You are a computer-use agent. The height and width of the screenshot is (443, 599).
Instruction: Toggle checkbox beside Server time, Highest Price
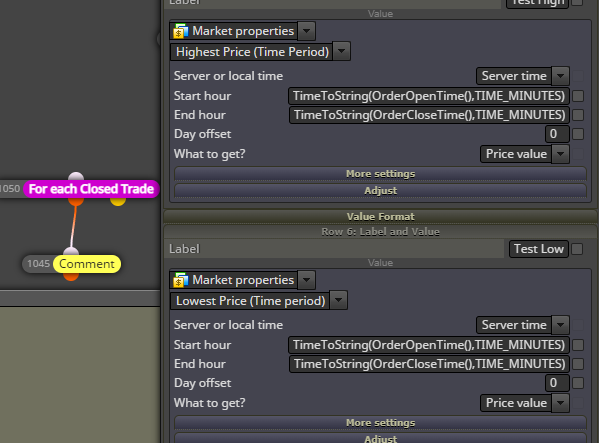(578, 76)
